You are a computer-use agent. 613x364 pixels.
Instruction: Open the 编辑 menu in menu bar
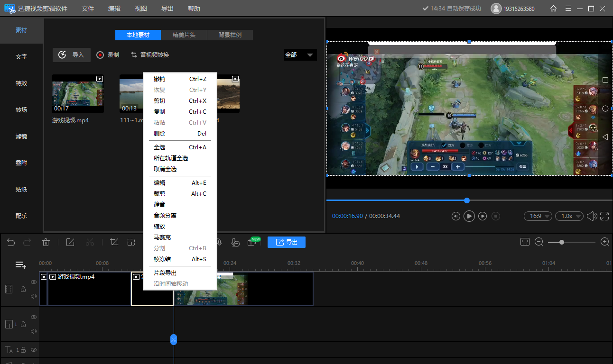tap(114, 9)
